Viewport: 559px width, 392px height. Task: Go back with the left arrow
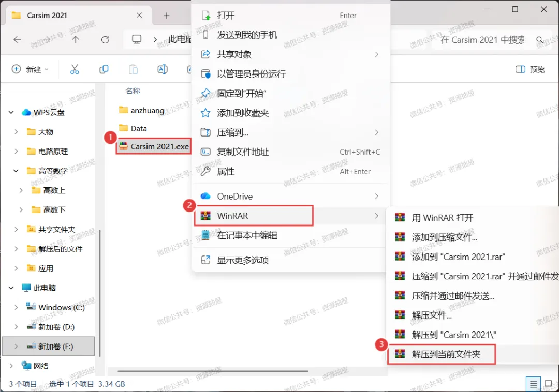point(17,39)
